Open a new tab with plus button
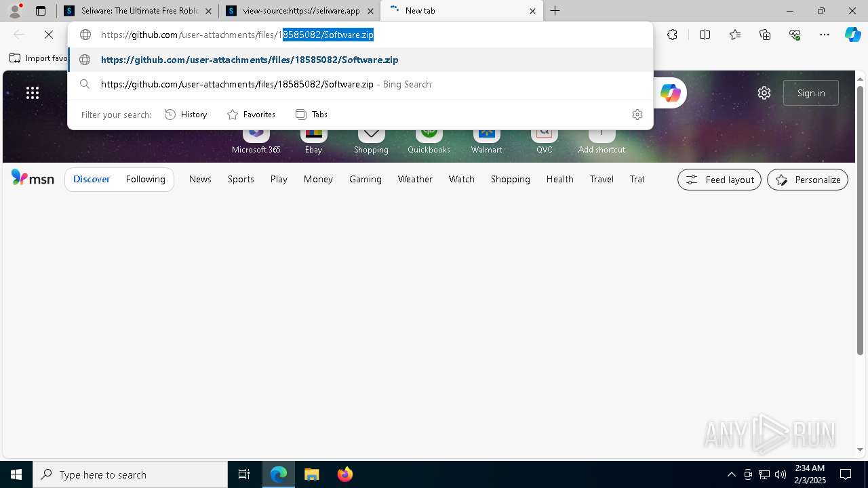Image resolution: width=868 pixels, height=488 pixels. click(555, 11)
